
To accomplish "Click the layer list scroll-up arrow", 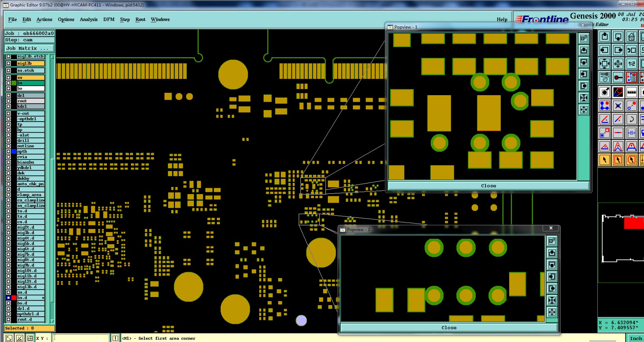I will [x=52, y=57].
